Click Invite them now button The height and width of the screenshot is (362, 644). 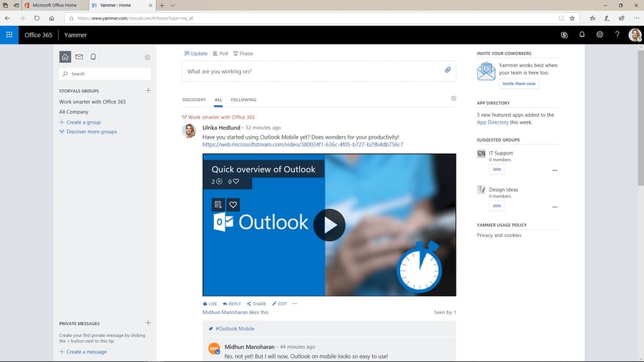[x=519, y=84]
